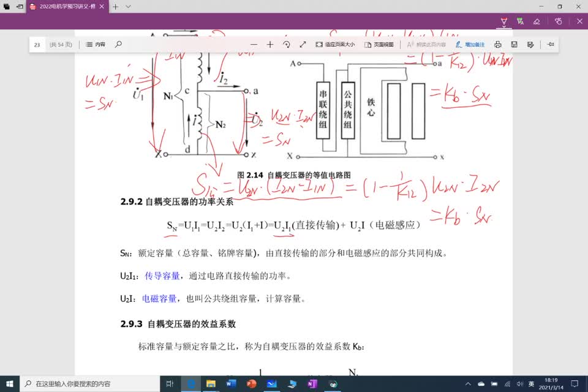
Task: Click the heading 2.9.2 自耦变压器的功率关系
Action: [176, 202]
